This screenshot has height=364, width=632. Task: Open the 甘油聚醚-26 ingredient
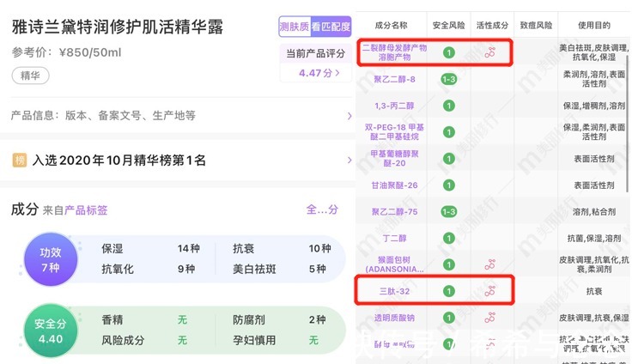pyautogui.click(x=394, y=185)
